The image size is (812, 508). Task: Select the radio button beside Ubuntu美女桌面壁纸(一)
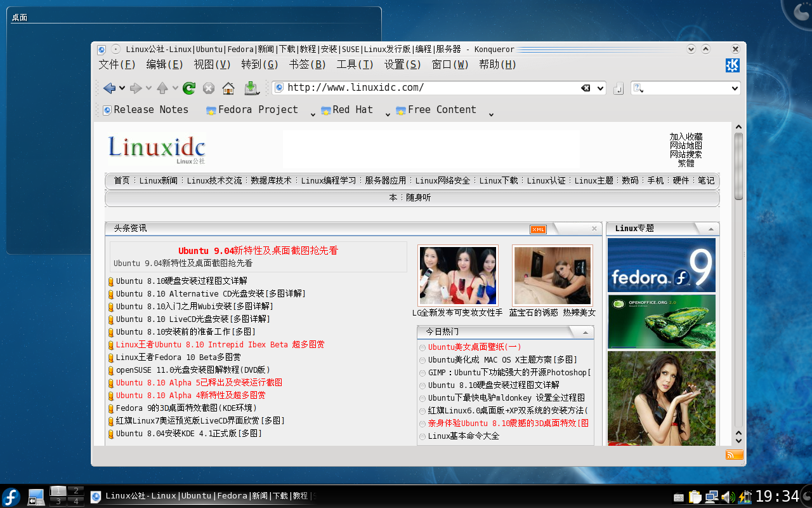coord(422,347)
